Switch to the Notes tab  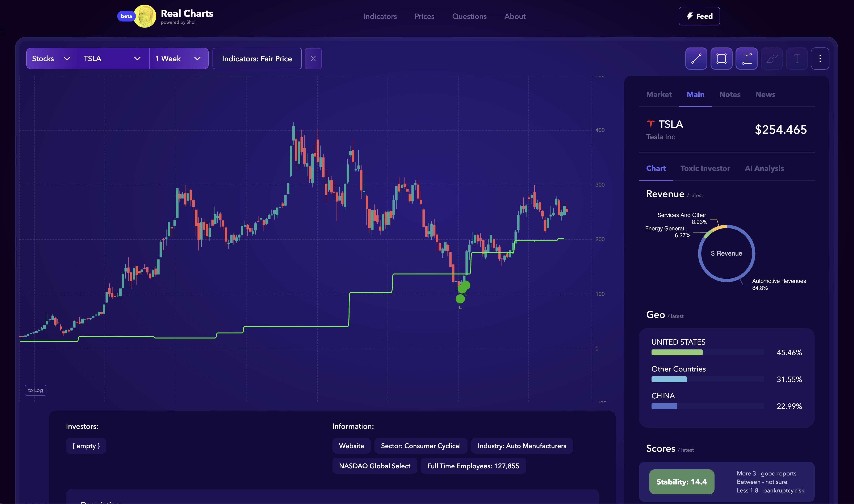click(730, 94)
